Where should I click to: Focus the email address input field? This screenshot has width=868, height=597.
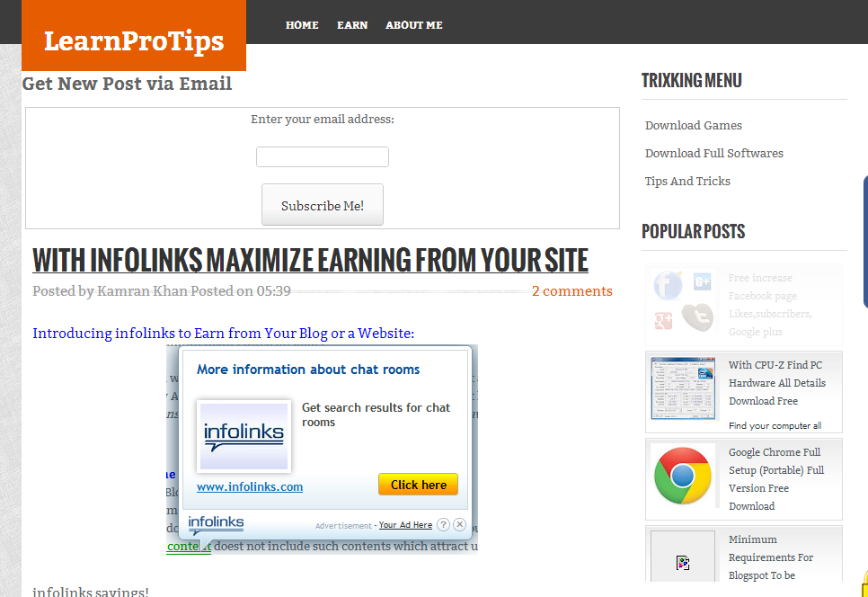[x=323, y=156]
